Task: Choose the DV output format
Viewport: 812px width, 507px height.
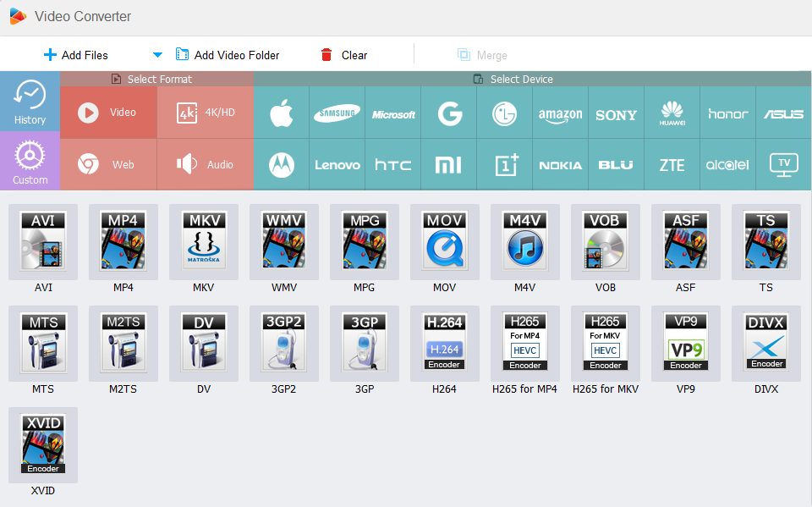Action: click(204, 344)
